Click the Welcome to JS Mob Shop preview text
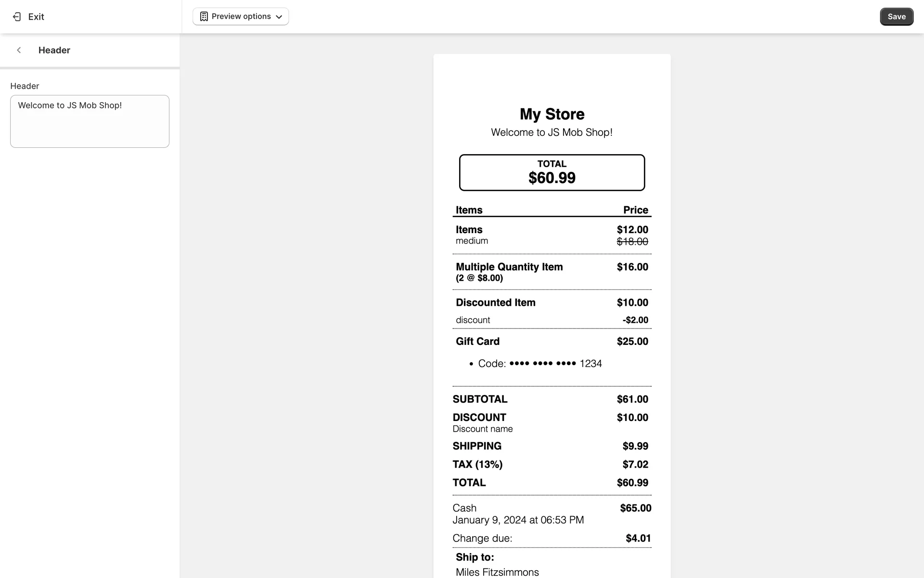This screenshot has height=578, width=924. pyautogui.click(x=552, y=132)
